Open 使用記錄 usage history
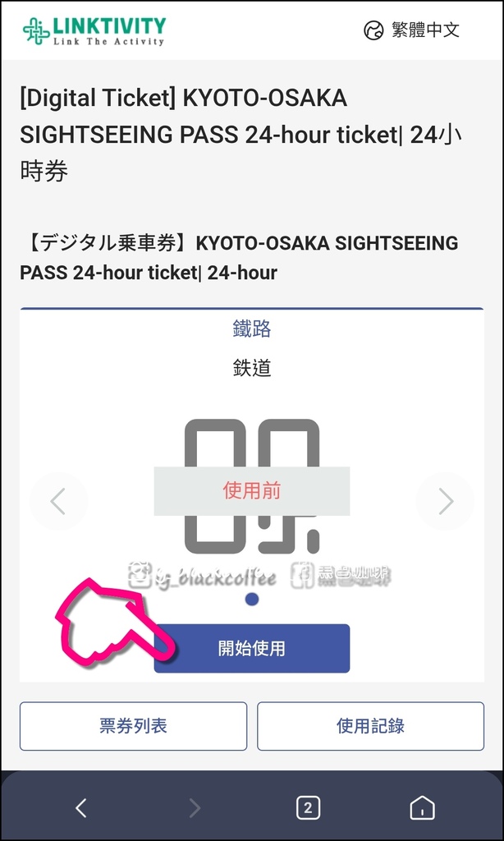 [370, 726]
